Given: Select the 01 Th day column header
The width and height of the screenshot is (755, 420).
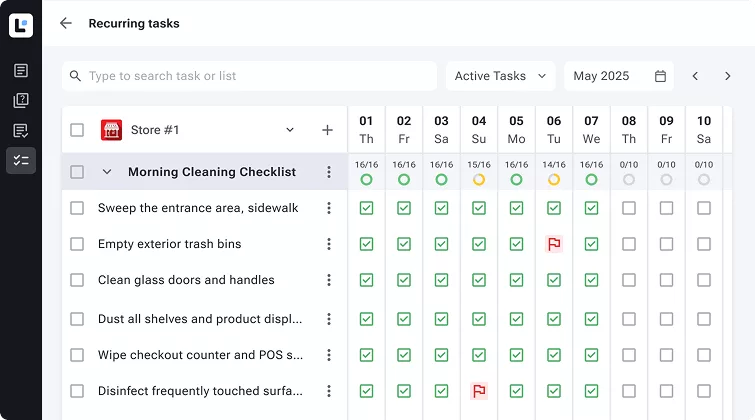Looking at the screenshot, I should (366, 130).
